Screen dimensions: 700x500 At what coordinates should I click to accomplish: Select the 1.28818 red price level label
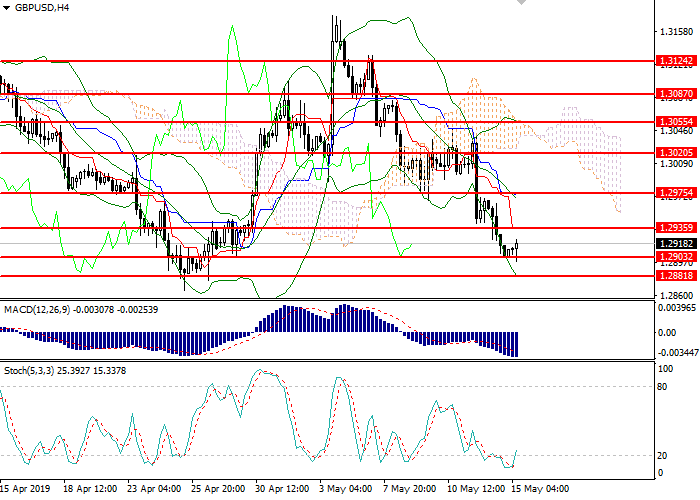click(x=674, y=276)
